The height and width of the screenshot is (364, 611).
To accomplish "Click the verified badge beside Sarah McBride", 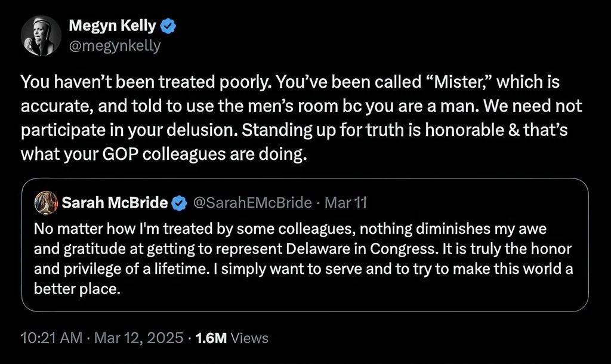I will point(178,203).
